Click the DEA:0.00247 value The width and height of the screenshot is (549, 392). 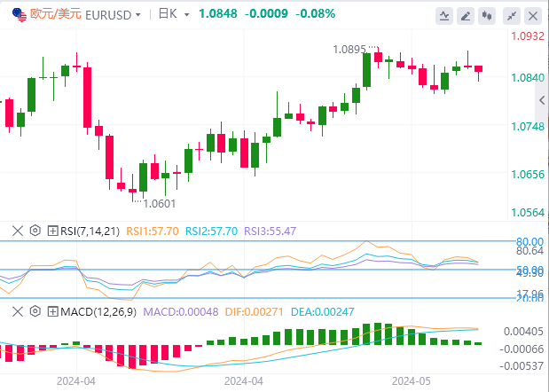point(323,312)
